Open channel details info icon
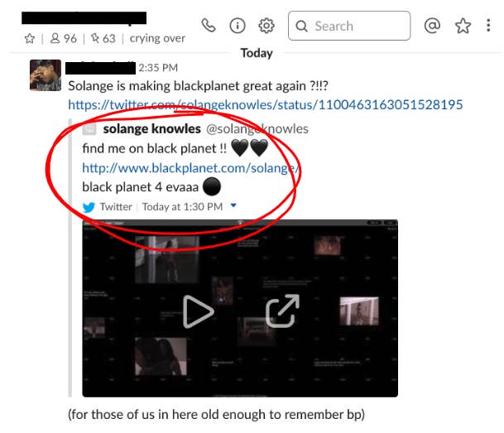This screenshot has width=504, height=433. point(238,26)
